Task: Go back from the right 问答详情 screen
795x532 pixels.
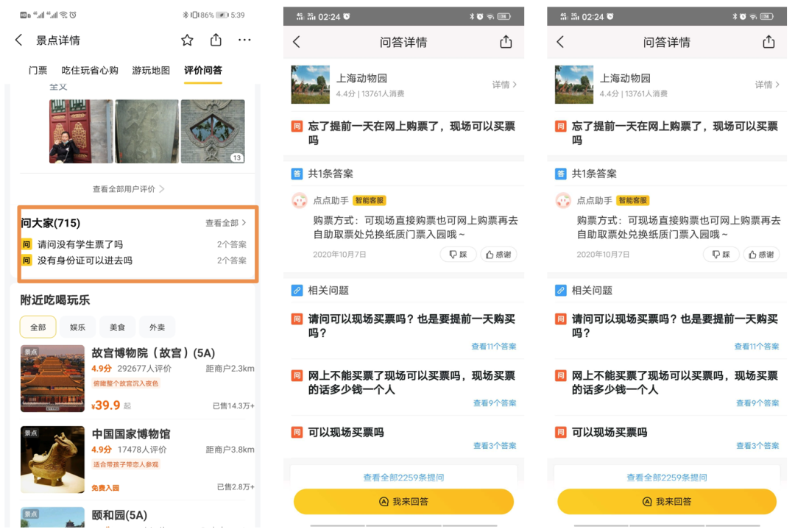Action: [x=560, y=42]
